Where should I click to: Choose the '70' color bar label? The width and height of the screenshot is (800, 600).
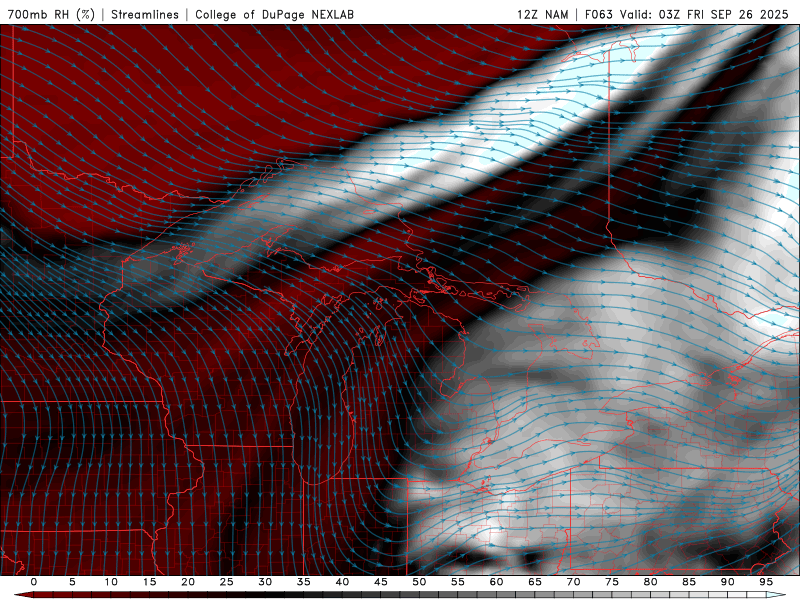(573, 582)
